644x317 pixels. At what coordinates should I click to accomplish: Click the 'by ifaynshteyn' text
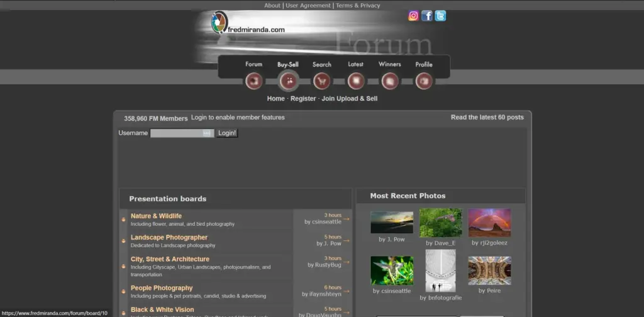[321, 294]
